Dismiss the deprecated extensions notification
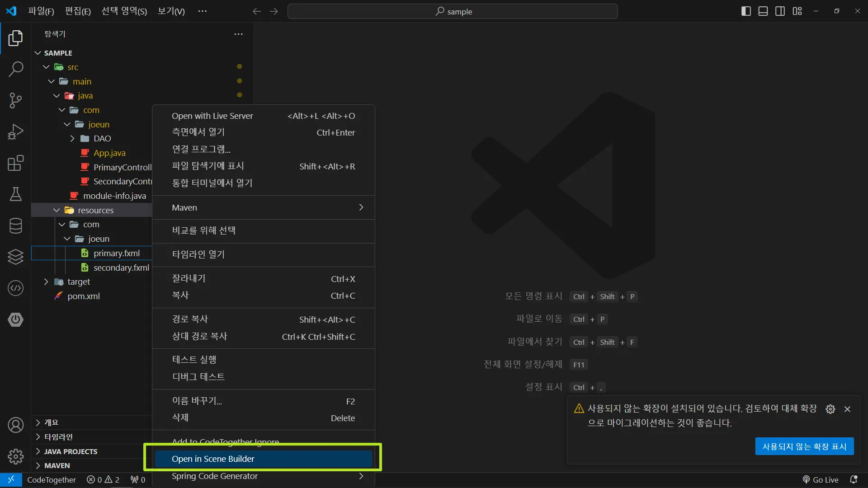This screenshot has width=868, height=488. point(847,409)
